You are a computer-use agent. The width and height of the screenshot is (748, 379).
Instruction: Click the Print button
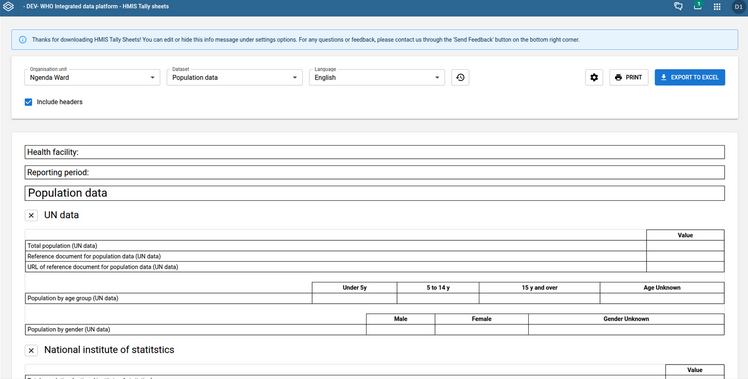point(629,77)
